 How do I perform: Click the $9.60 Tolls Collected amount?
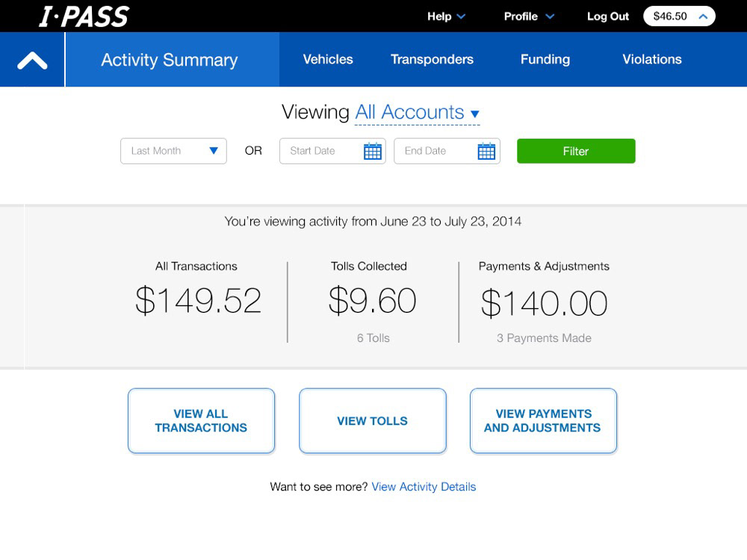point(373,301)
